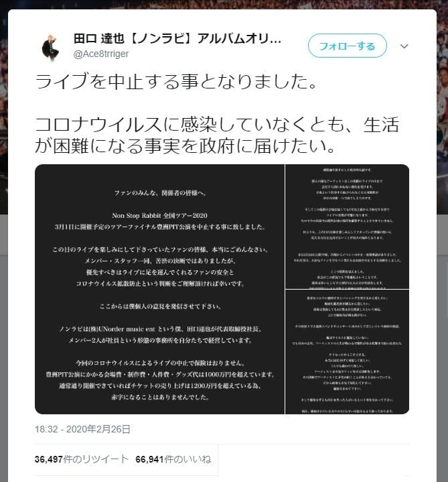448x482 pixels.
Task: View the 36,497件のリツイート list
Action: pos(82,459)
